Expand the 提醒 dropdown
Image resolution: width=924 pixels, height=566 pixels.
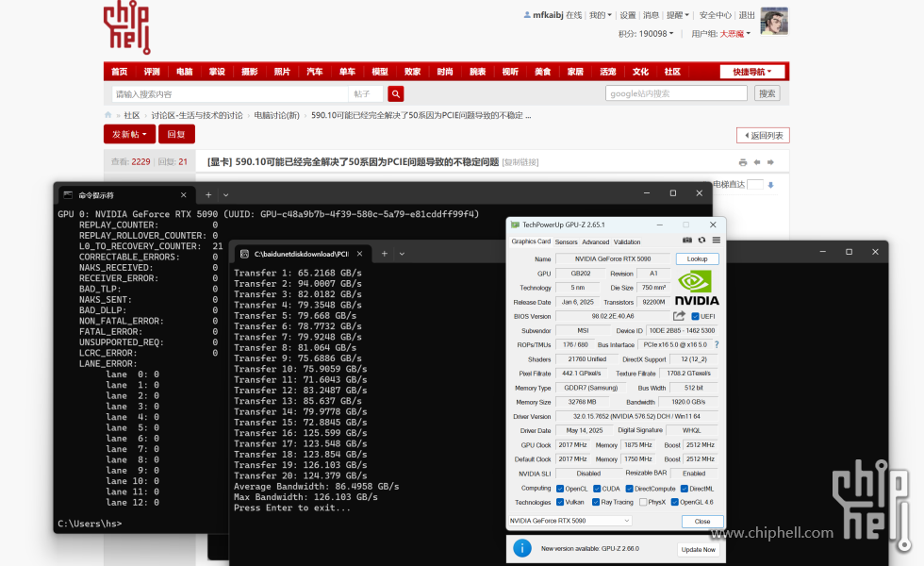click(x=678, y=15)
